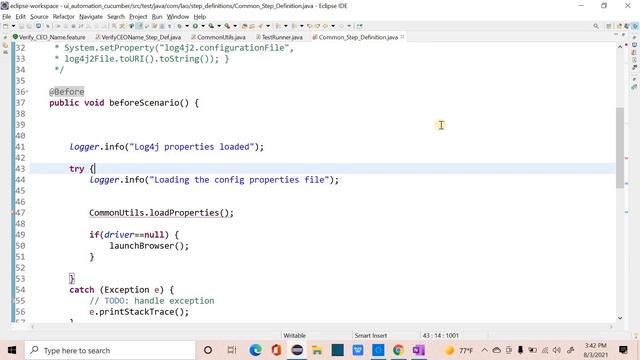Click the catch (Exception e) line
The image size is (640, 360).
(x=122, y=290)
